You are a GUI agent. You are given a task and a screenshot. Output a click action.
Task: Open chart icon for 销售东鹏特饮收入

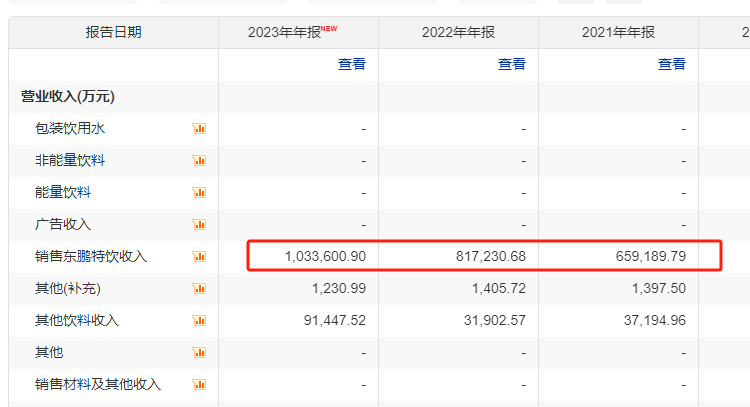point(199,256)
